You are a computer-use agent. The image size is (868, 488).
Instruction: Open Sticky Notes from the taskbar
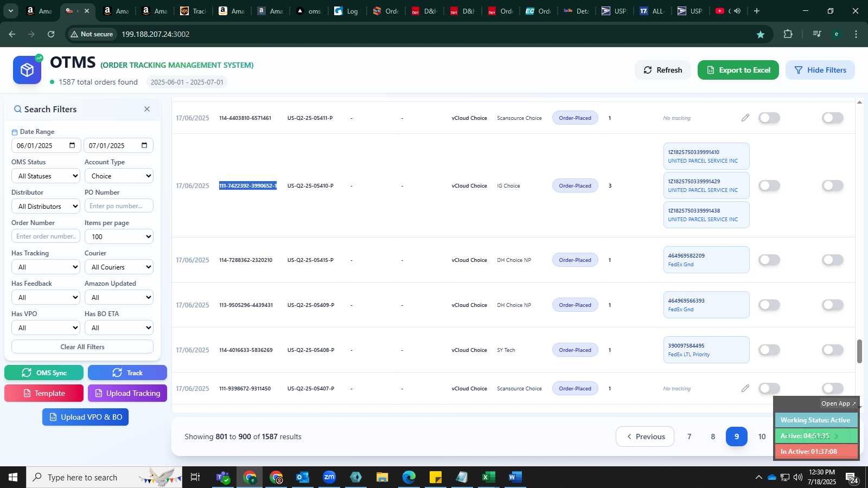tap(436, 477)
